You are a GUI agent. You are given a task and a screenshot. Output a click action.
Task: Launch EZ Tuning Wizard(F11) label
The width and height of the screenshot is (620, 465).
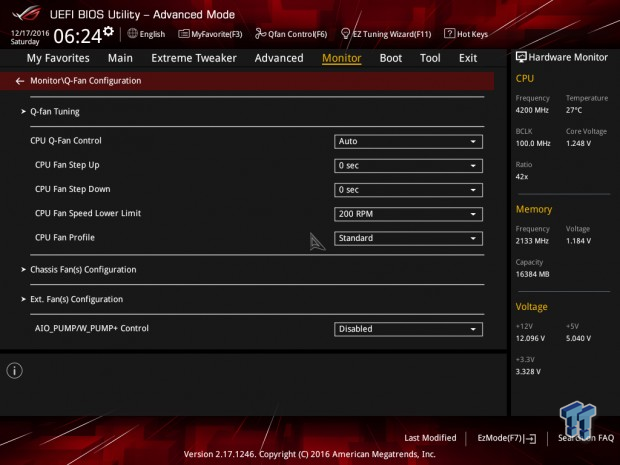point(392,34)
